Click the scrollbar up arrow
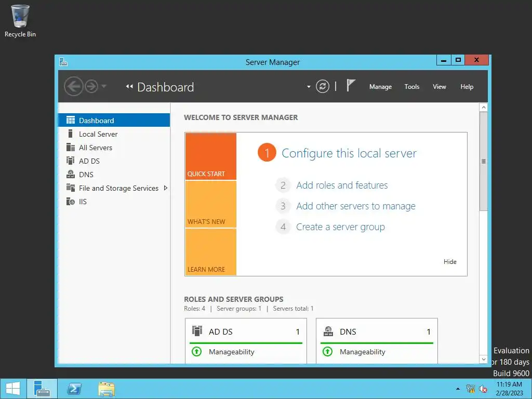Image resolution: width=532 pixels, height=399 pixels. tap(484, 108)
